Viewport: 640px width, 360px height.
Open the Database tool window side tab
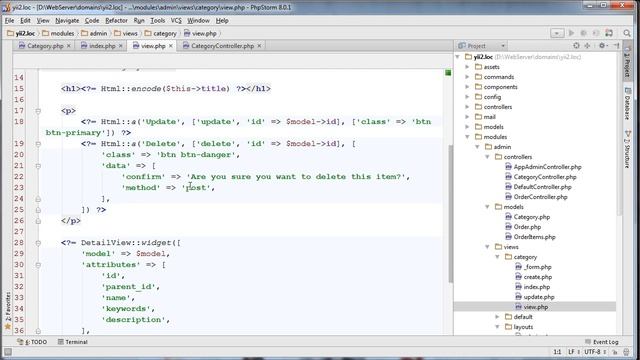click(x=628, y=104)
